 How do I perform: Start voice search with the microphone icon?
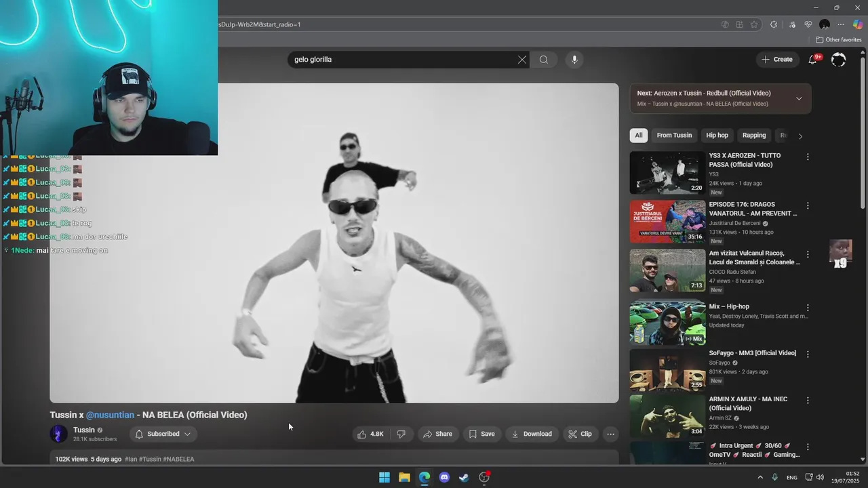click(574, 60)
